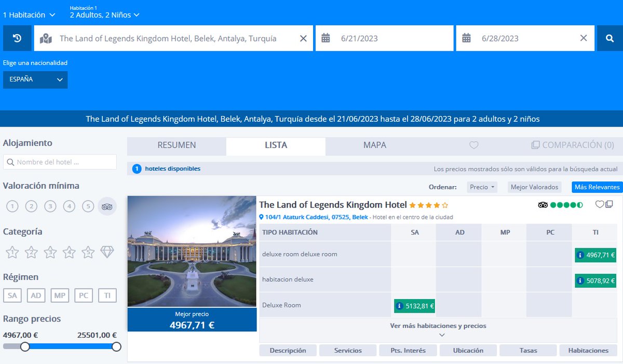This screenshot has width=623, height=364.
Task: Click the Mejor precio 4967,71 € box
Action: tap(192, 320)
